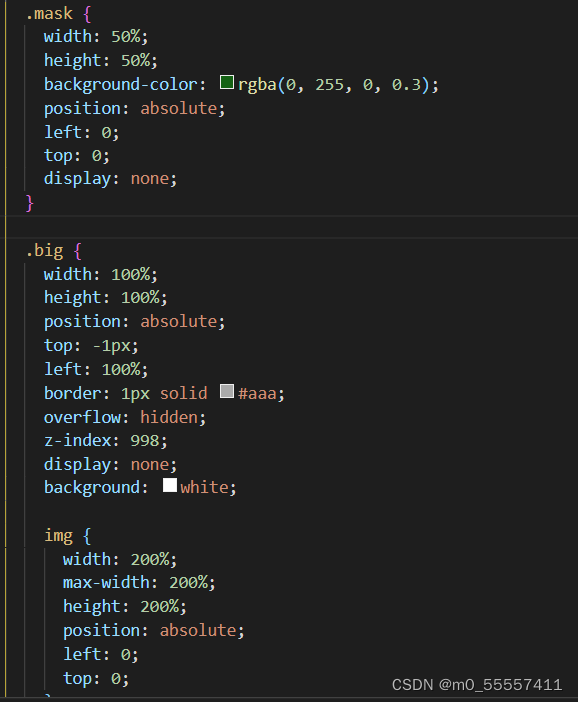578x702 pixels.
Task: Click the 'height: 200%;' line
Action: pos(125,607)
